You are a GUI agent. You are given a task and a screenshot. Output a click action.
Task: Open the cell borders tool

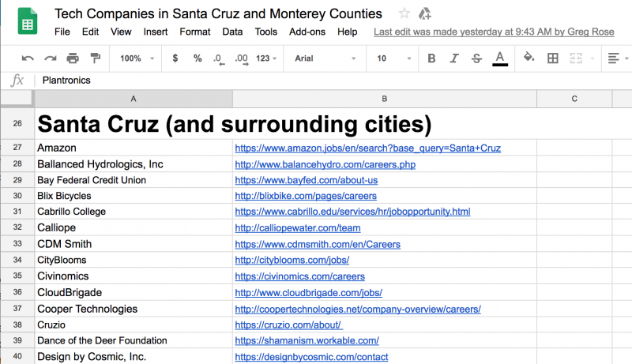pyautogui.click(x=553, y=58)
